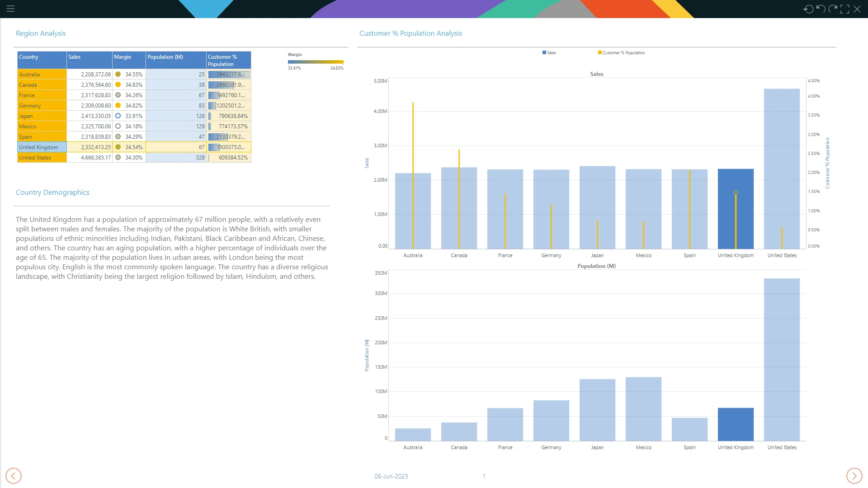Sort by Population (M) column header
868x488 pixels.
point(175,60)
